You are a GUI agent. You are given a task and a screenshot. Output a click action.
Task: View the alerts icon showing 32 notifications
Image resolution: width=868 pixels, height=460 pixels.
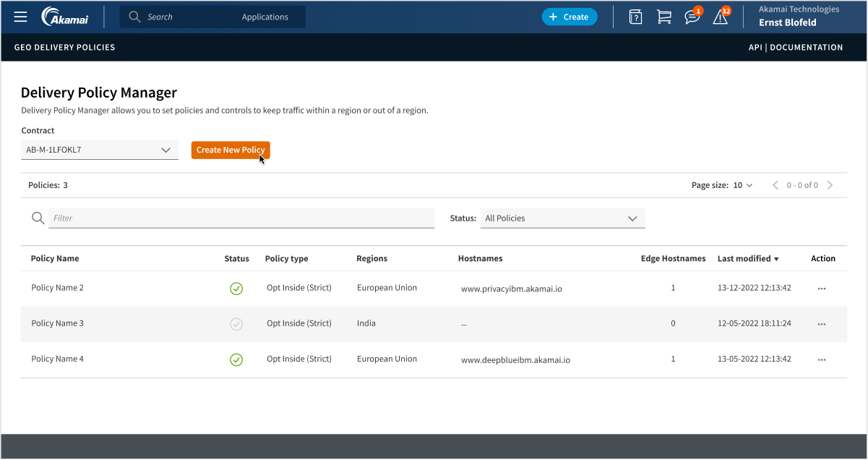coord(720,17)
